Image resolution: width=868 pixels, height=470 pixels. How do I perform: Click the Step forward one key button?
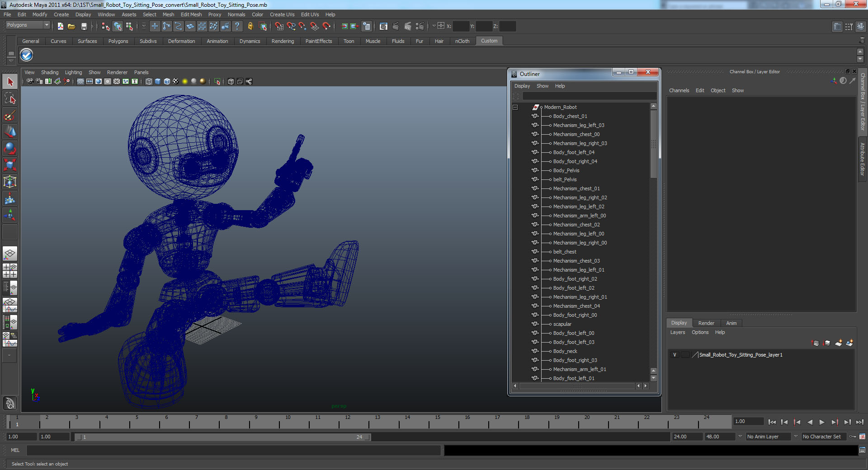click(x=835, y=422)
